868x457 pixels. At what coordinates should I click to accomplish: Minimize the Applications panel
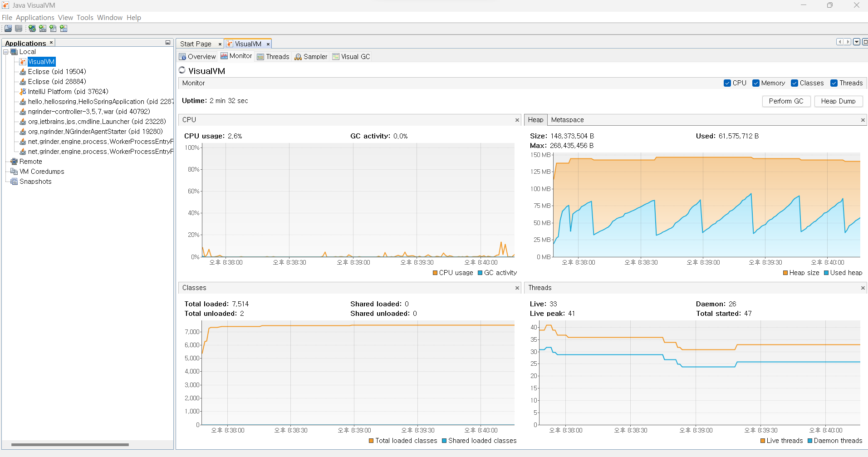pos(168,43)
